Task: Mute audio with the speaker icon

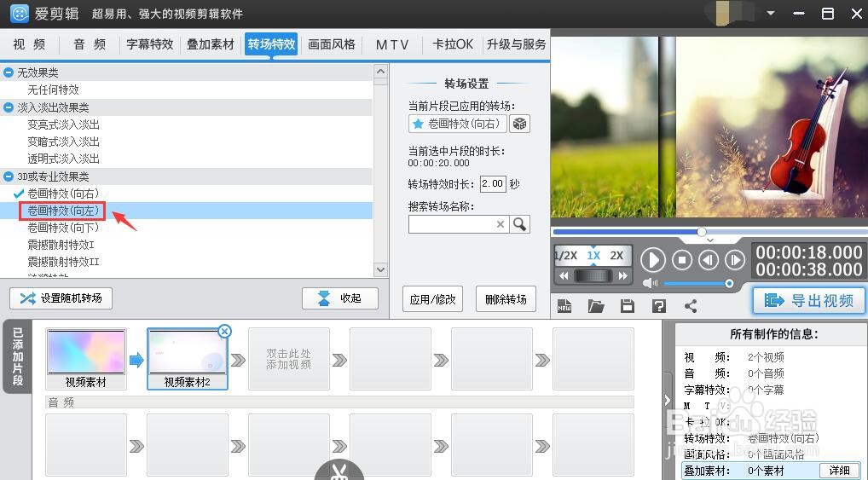Action: coord(650,283)
